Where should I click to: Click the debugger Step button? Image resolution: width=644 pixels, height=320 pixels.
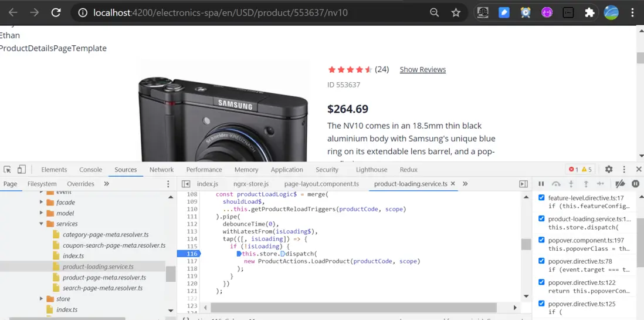[x=601, y=184]
